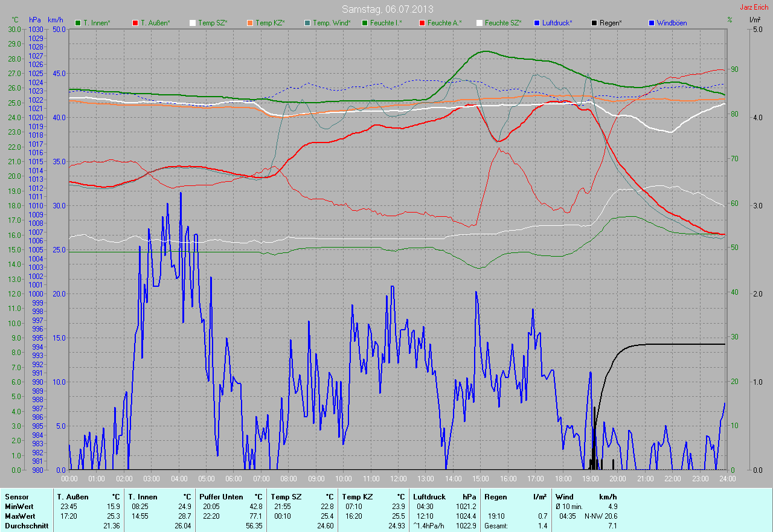Click the Jarz Erich text link
This screenshot has height=532, width=773.
point(754,7)
